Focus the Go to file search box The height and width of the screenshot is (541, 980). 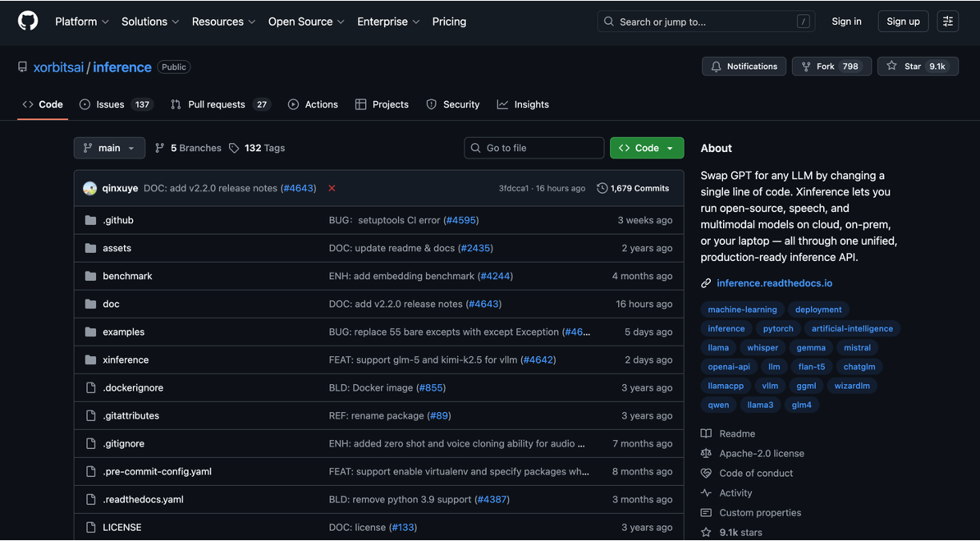(x=534, y=147)
